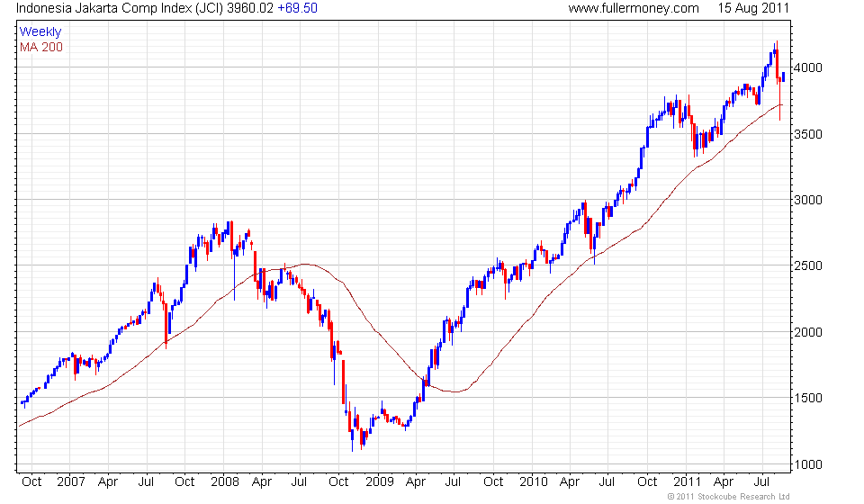Image resolution: width=864 pixels, height=504 pixels.
Task: Click the www.fullermoney.com link text
Action: tap(633, 8)
